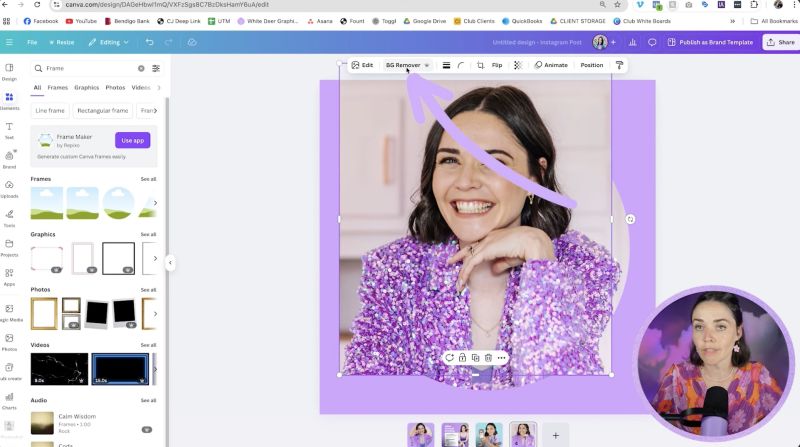Expand the BG Remover dropdown

point(427,65)
